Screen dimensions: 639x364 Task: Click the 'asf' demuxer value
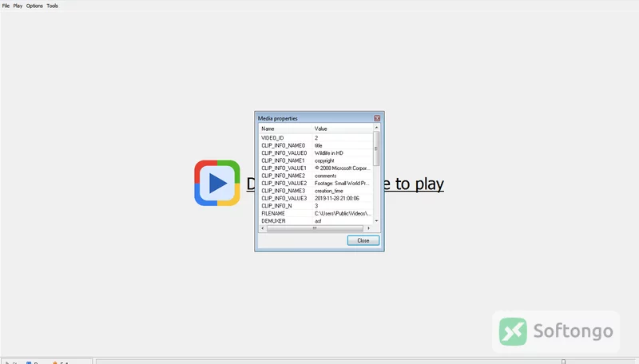point(318,221)
